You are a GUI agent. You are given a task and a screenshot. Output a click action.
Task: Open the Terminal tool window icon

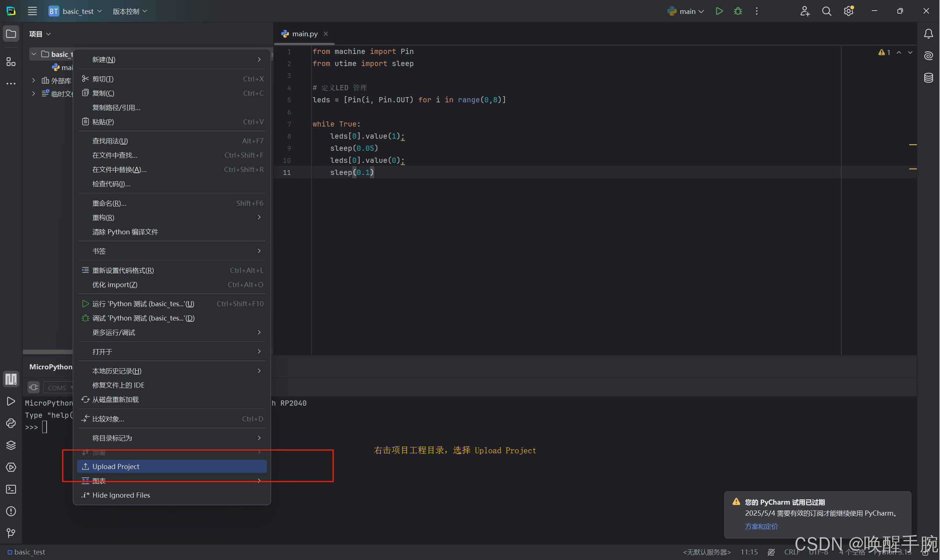[11, 489]
